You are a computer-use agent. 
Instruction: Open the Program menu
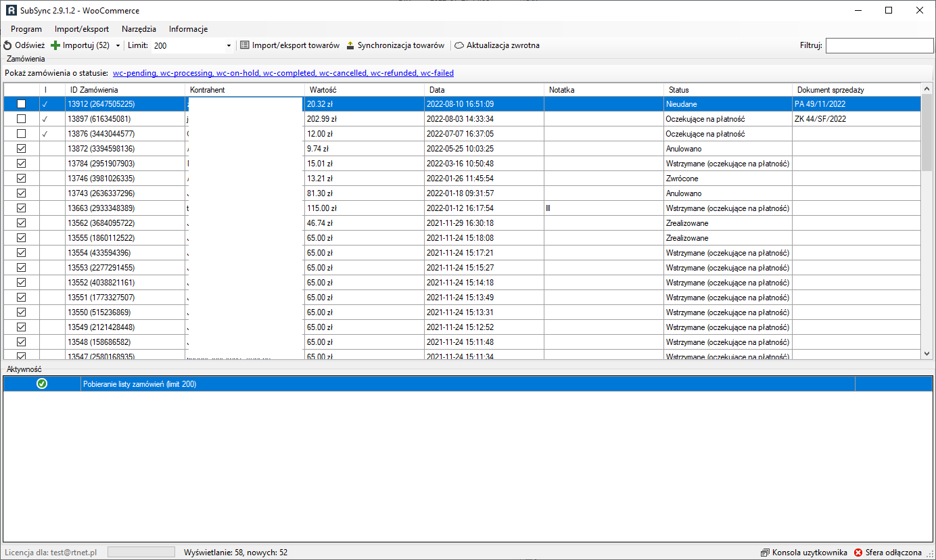[26, 29]
